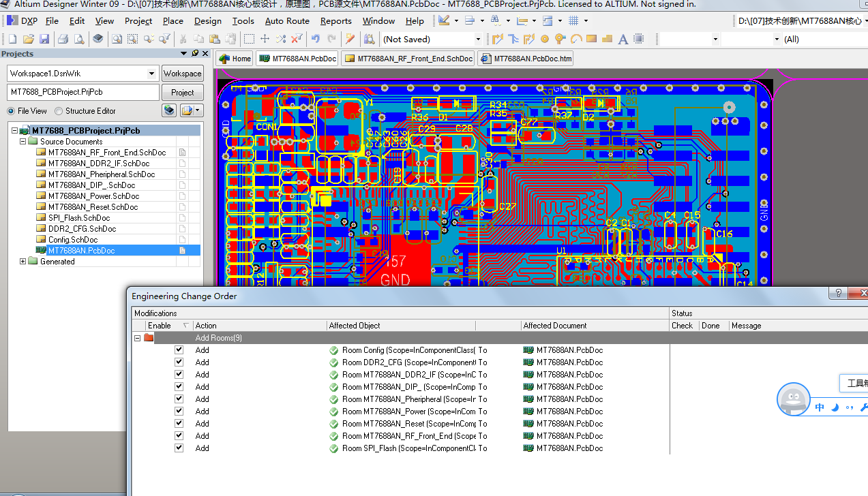Click the Projects panel pin icon
This screenshot has height=496, width=868.
click(x=194, y=53)
